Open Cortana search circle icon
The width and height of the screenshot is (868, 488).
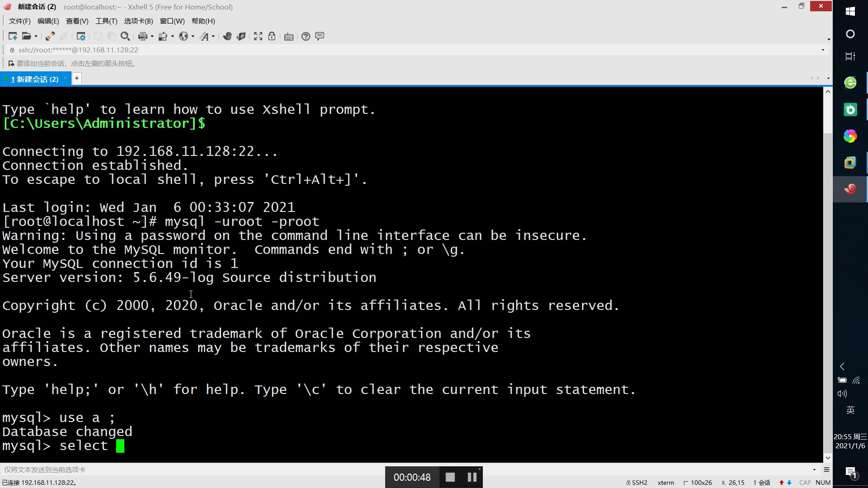click(x=850, y=34)
